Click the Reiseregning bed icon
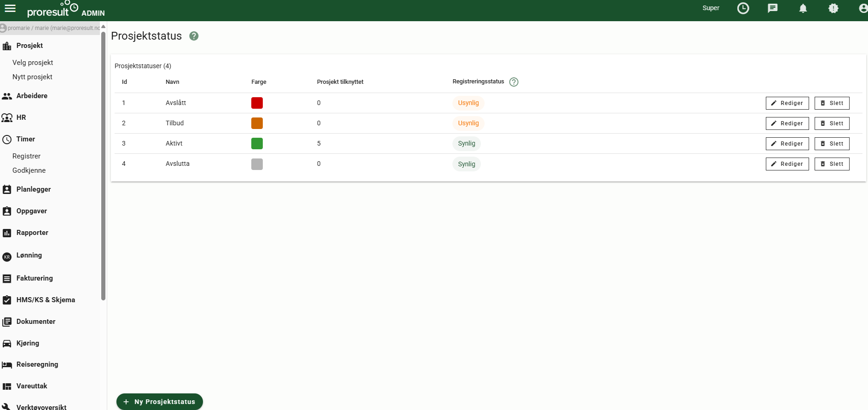The image size is (868, 410). pyautogui.click(x=7, y=365)
